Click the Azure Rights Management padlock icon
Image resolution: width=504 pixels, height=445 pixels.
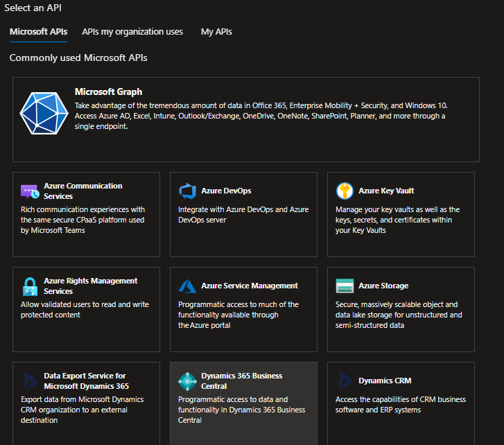(30, 286)
